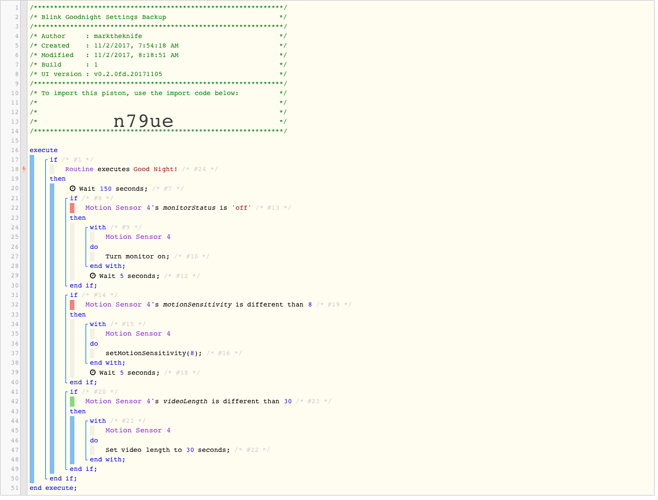
Task: Click the lightning bolt icon beside line 18
Action: tap(24, 169)
